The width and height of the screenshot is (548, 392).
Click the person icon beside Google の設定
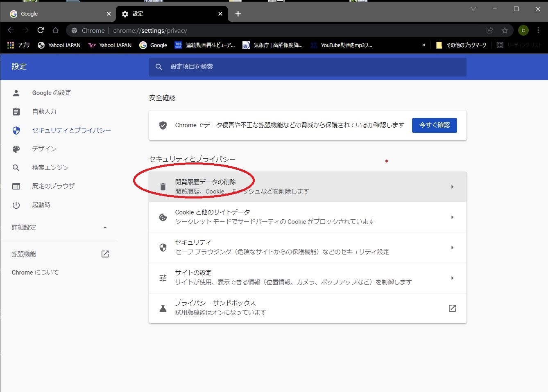[x=16, y=93]
